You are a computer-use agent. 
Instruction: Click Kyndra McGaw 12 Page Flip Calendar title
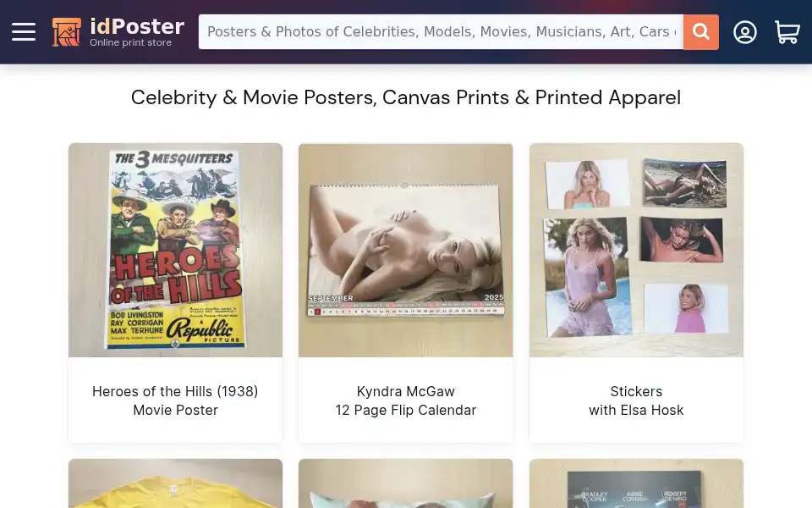click(x=405, y=400)
